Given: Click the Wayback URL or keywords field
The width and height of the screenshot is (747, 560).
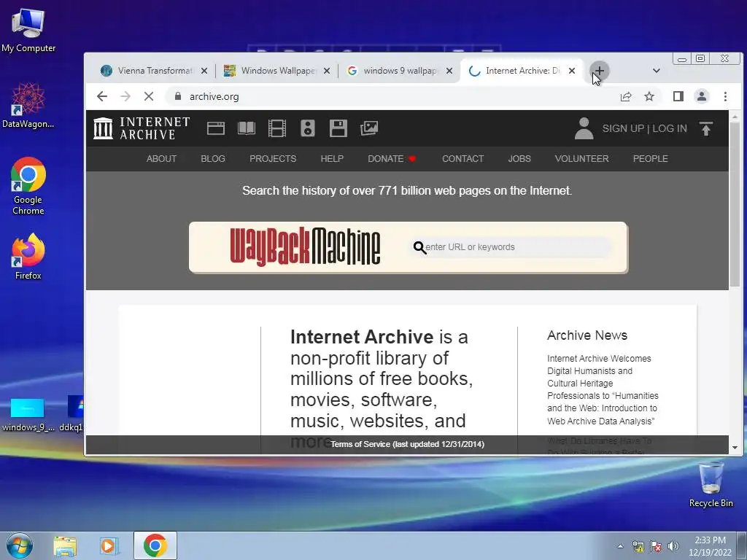Looking at the screenshot, I should tap(511, 247).
